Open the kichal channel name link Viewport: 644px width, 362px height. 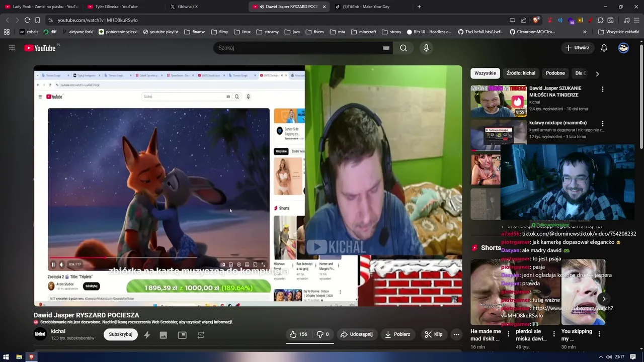58,331
